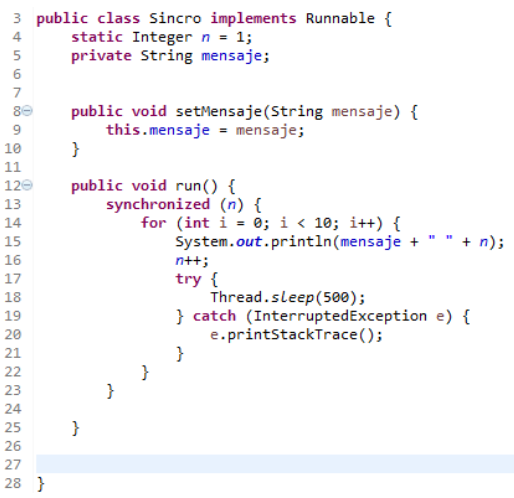Click the for loop keyword on line 14
The width and height of the screenshot is (514, 498).
[153, 223]
